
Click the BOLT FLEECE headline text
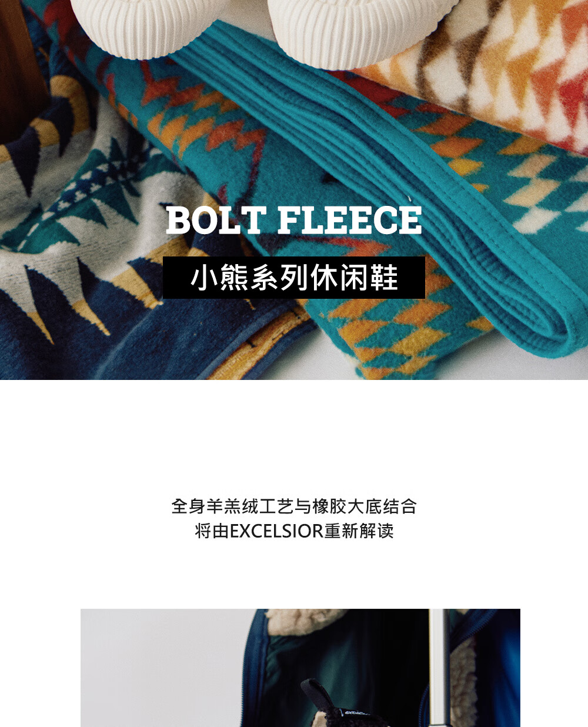[x=294, y=221]
